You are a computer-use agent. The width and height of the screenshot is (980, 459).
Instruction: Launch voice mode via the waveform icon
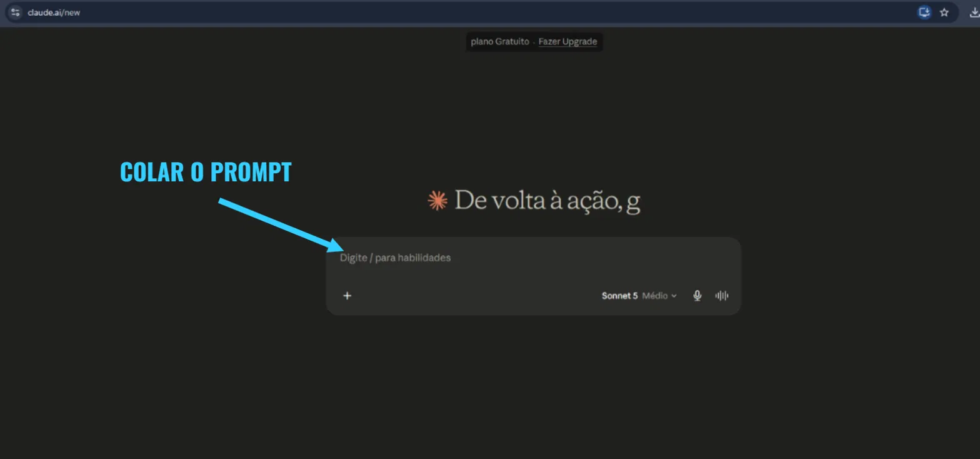tap(722, 296)
